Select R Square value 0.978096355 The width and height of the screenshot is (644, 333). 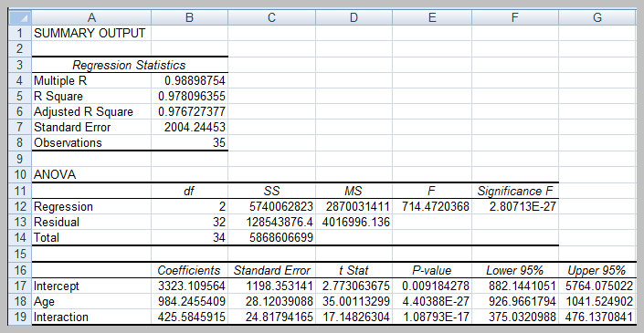189,96
